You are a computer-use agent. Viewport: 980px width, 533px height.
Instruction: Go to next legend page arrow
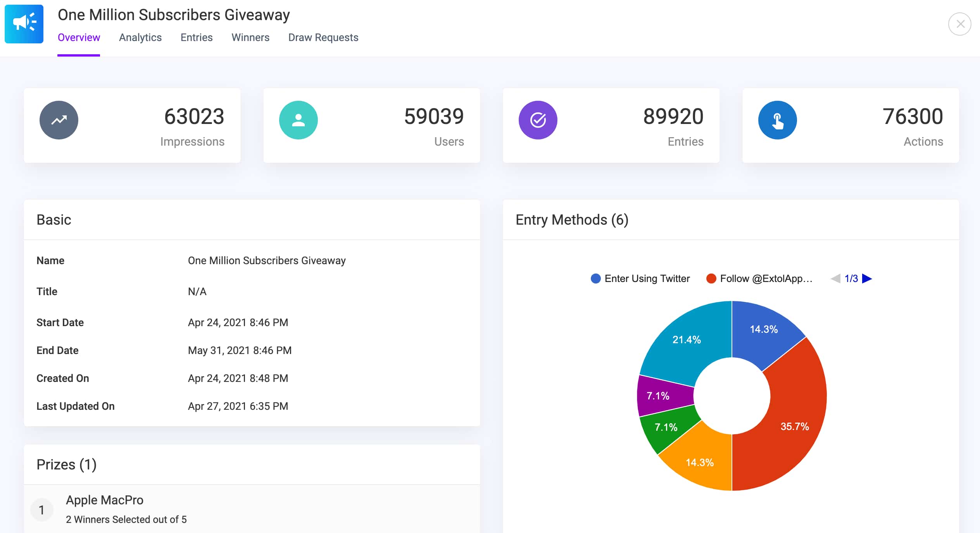(867, 279)
